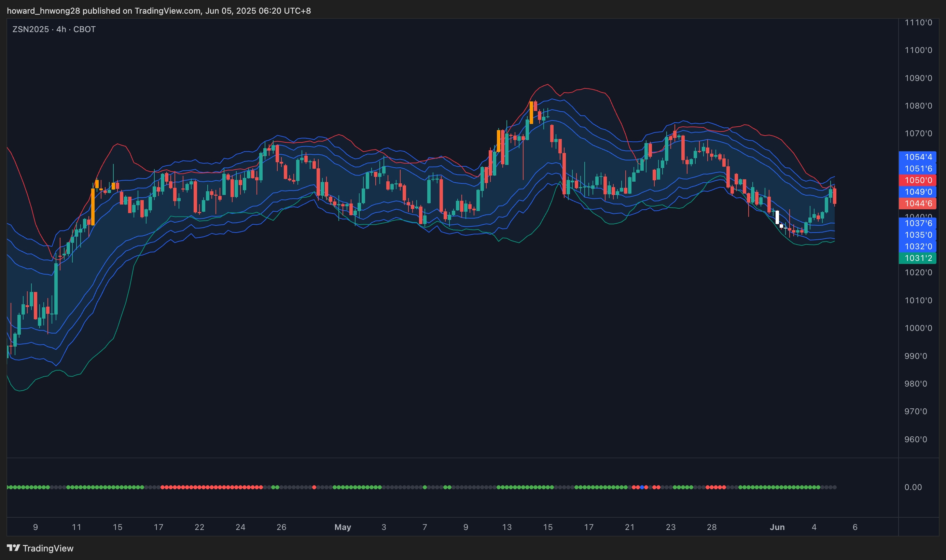Click the TradingView logo icon
The height and width of the screenshot is (560, 946).
14,548
